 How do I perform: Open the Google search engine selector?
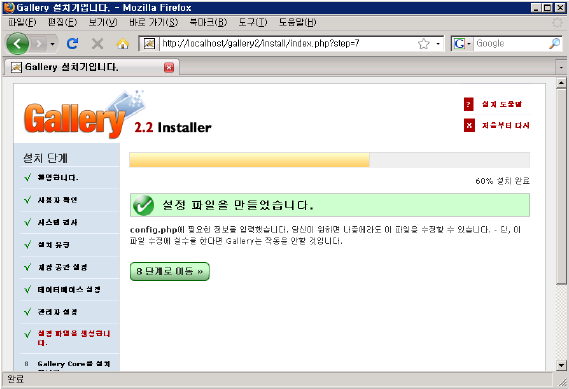(x=462, y=44)
